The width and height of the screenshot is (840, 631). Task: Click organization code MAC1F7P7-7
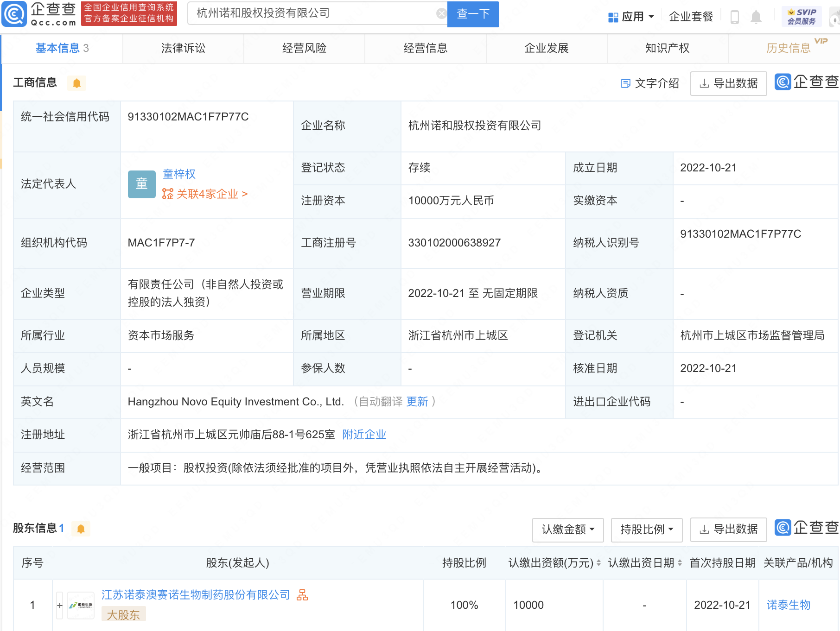click(161, 243)
